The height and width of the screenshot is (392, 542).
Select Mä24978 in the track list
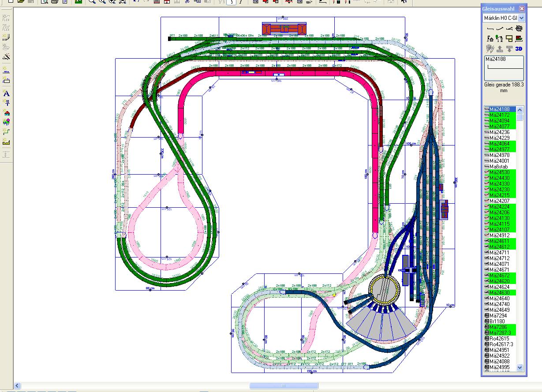coord(500,155)
